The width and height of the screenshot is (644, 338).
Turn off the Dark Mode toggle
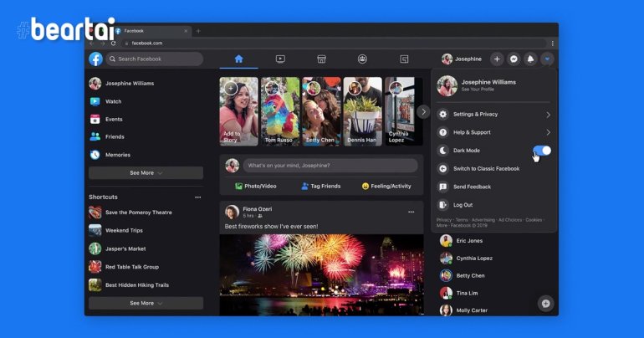click(541, 151)
